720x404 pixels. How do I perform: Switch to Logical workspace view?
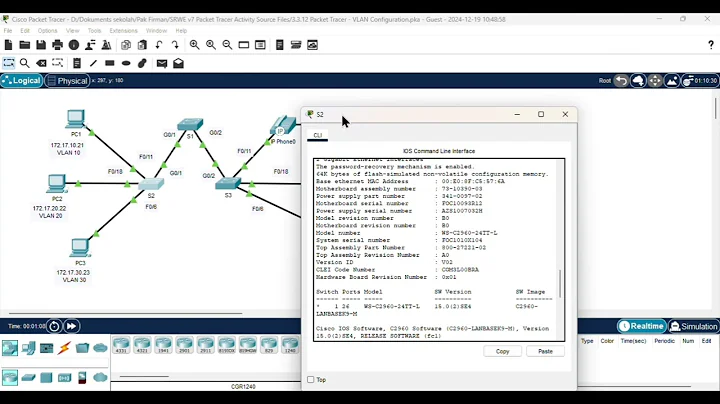(22, 81)
